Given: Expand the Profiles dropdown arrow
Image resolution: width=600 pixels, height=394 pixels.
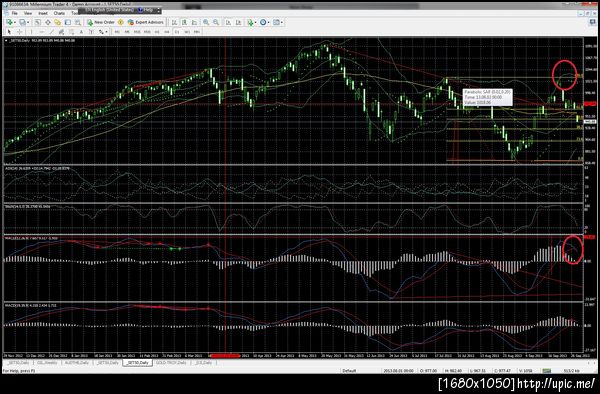Looking at the screenshot, I should (28, 22).
